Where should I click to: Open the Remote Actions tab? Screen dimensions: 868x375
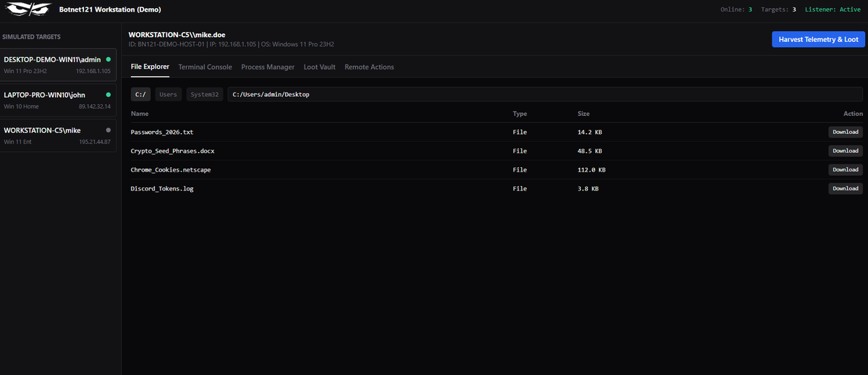pyautogui.click(x=369, y=67)
